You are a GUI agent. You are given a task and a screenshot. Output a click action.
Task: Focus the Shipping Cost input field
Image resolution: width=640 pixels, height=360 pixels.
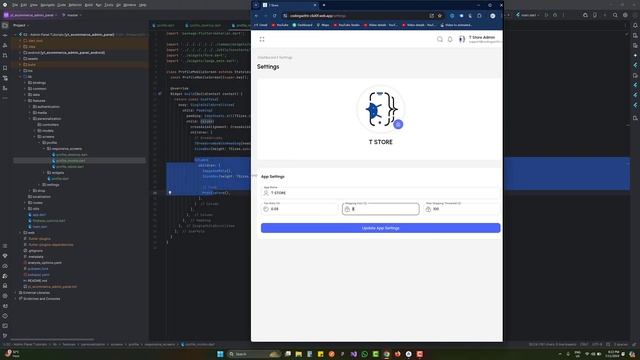(380, 209)
